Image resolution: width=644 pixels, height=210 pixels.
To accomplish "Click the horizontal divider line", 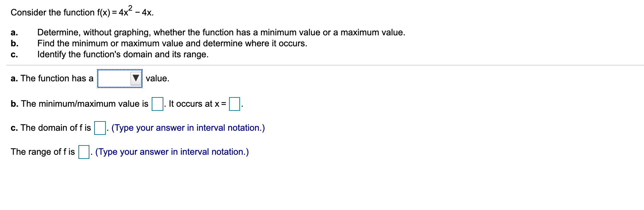I will tap(322, 64).
